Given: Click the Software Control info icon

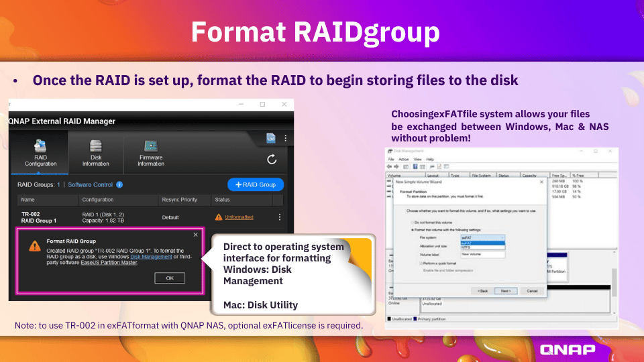Looking at the screenshot, I should tap(119, 185).
